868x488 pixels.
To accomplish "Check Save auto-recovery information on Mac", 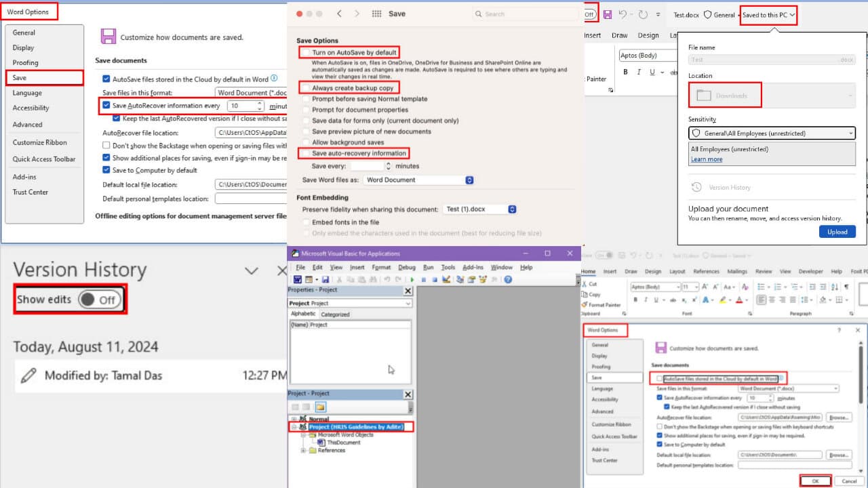I will (x=307, y=153).
